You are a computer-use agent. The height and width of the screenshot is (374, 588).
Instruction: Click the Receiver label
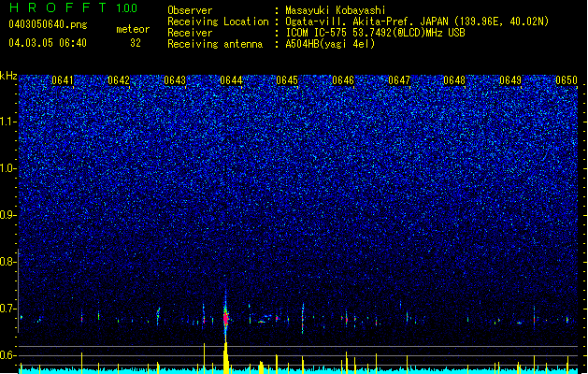tap(190, 33)
